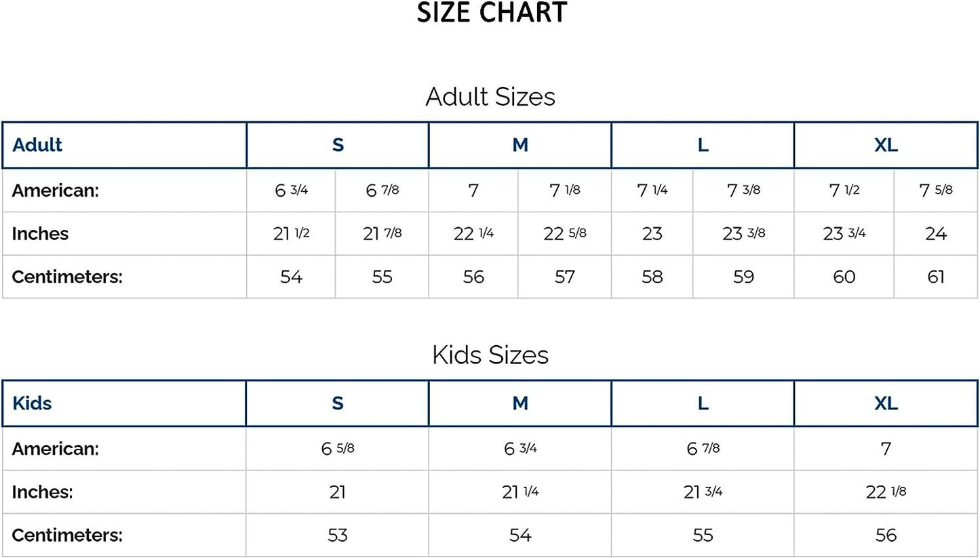Screen dimensions: 980x558
Task: Click the Inches row label in Adult table
Action: pos(40,234)
